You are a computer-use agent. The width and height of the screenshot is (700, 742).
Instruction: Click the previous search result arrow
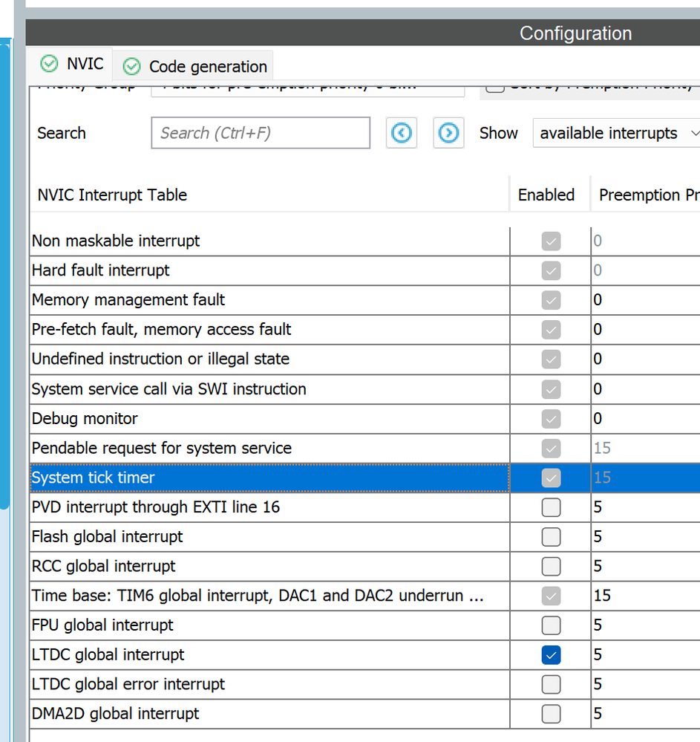[402, 133]
